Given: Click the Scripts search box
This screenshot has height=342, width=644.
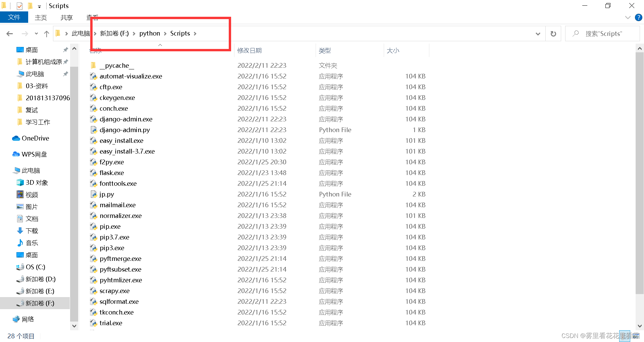Looking at the screenshot, I should [602, 34].
